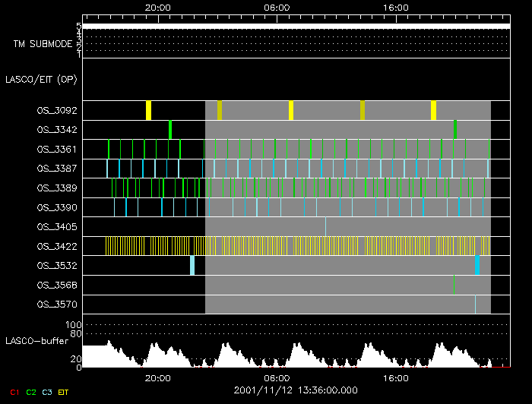Click the TM SUBMODE row label
Image resolution: width=532 pixels, height=404 pixels.
pyautogui.click(x=42, y=44)
